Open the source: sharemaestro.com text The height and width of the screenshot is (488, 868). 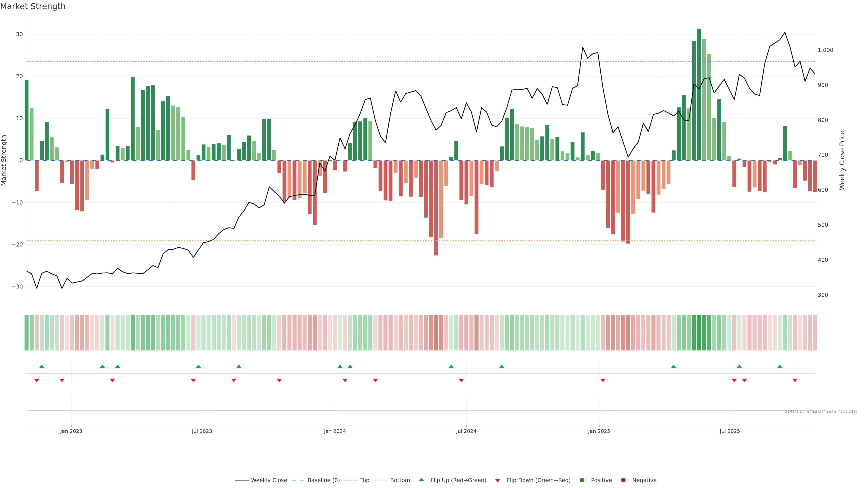pyautogui.click(x=821, y=411)
